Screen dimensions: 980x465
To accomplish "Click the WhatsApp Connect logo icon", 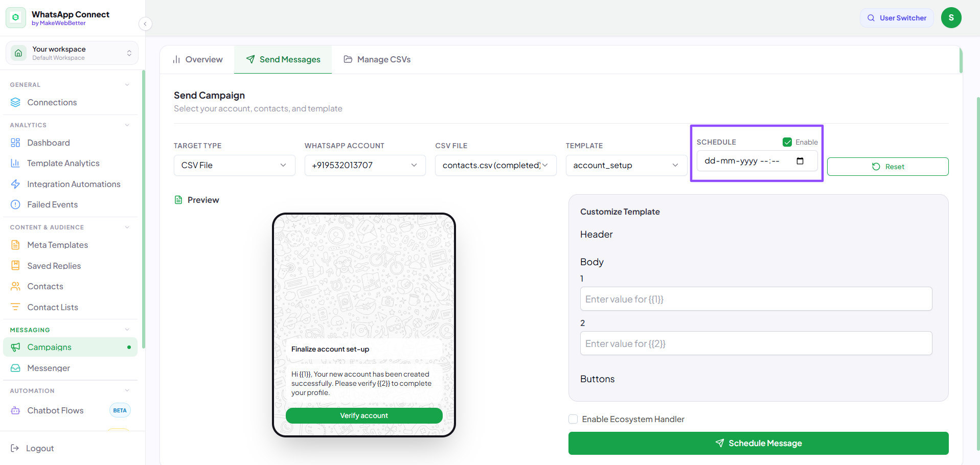I will coord(16,17).
